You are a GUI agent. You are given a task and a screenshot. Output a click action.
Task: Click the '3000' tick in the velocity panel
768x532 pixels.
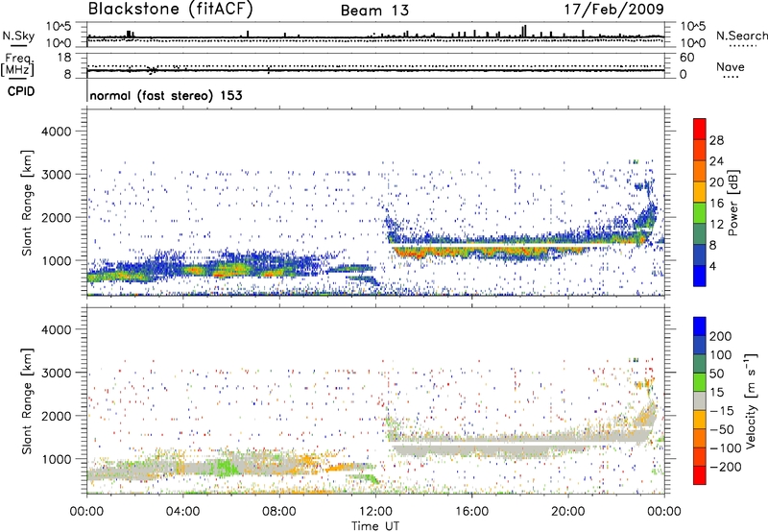pyautogui.click(x=57, y=373)
